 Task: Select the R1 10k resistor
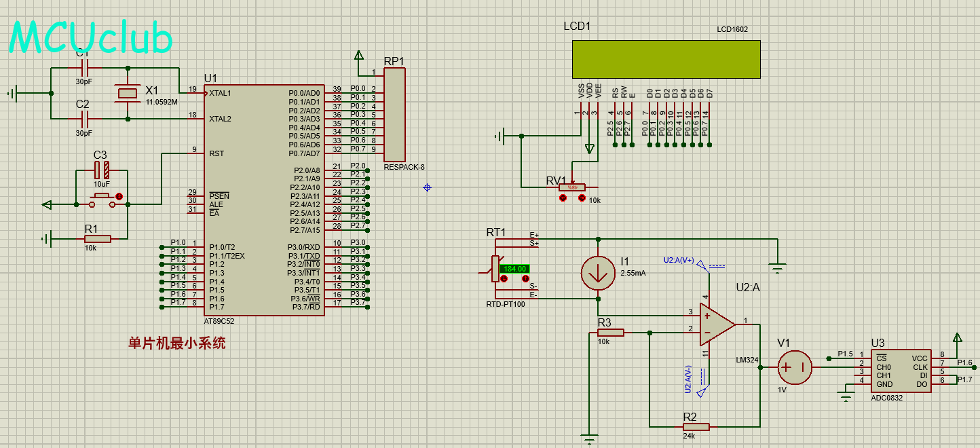[98, 238]
